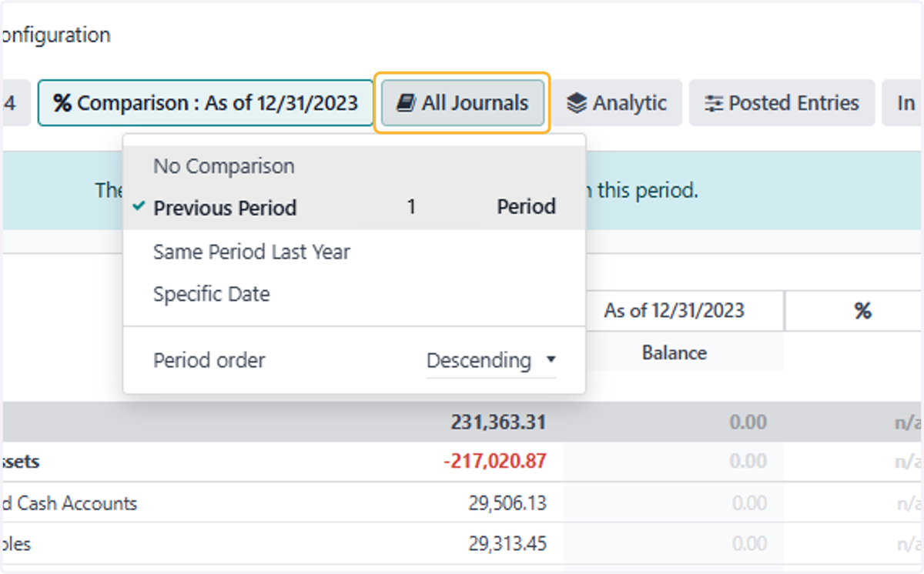Click the % column header

tap(862, 311)
